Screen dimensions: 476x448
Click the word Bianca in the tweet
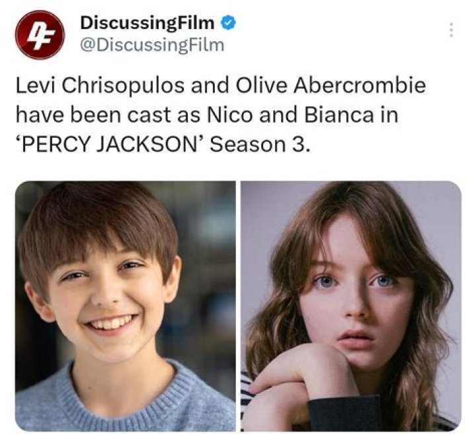point(338,115)
